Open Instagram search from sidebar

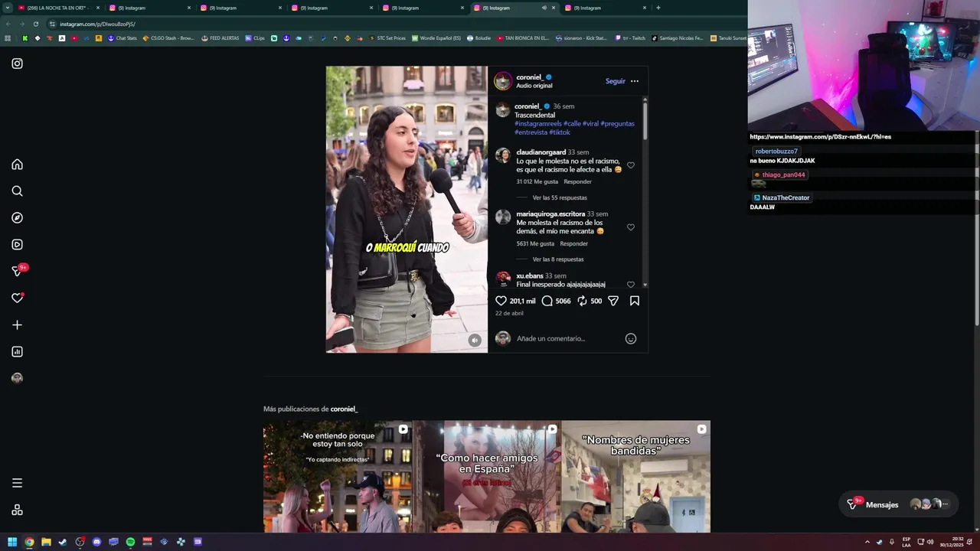click(17, 191)
